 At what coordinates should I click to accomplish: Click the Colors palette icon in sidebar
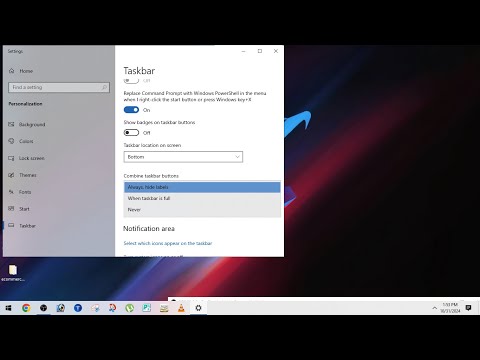11,141
